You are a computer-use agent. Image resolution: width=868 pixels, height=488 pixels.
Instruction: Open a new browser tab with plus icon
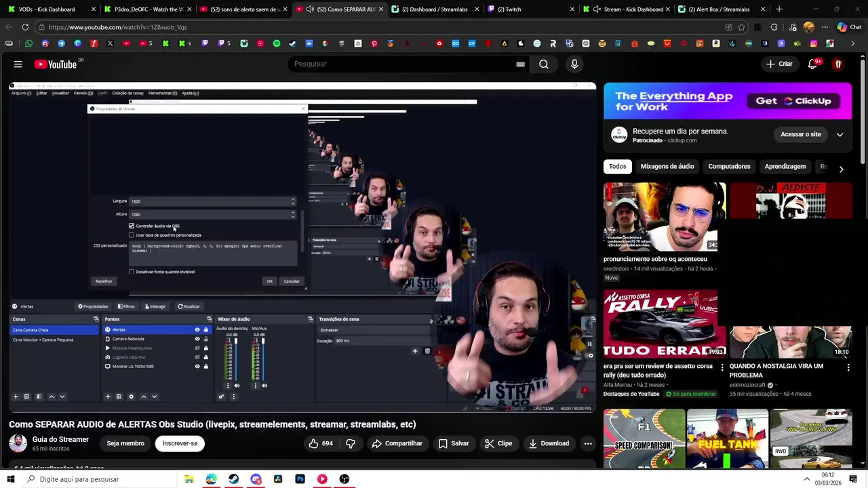click(779, 9)
